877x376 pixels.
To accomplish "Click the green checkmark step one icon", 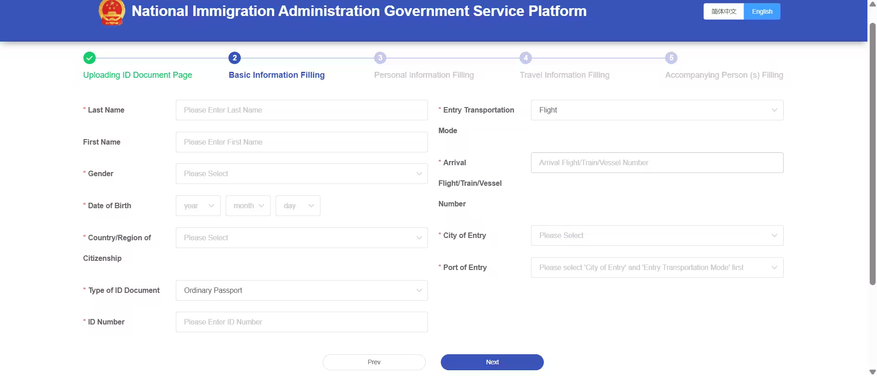I will click(89, 58).
